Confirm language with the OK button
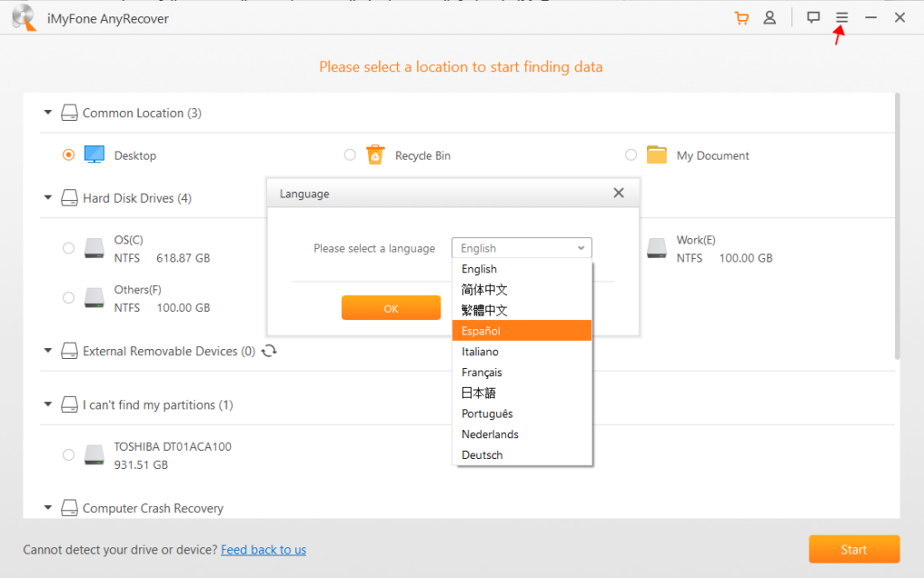The width and height of the screenshot is (924, 578). point(391,307)
